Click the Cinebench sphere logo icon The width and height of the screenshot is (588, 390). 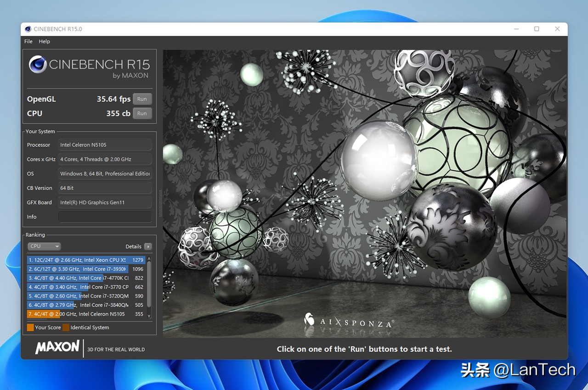click(38, 65)
